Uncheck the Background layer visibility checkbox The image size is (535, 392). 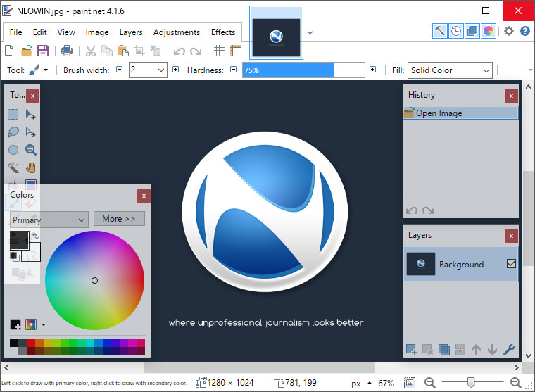(x=511, y=264)
